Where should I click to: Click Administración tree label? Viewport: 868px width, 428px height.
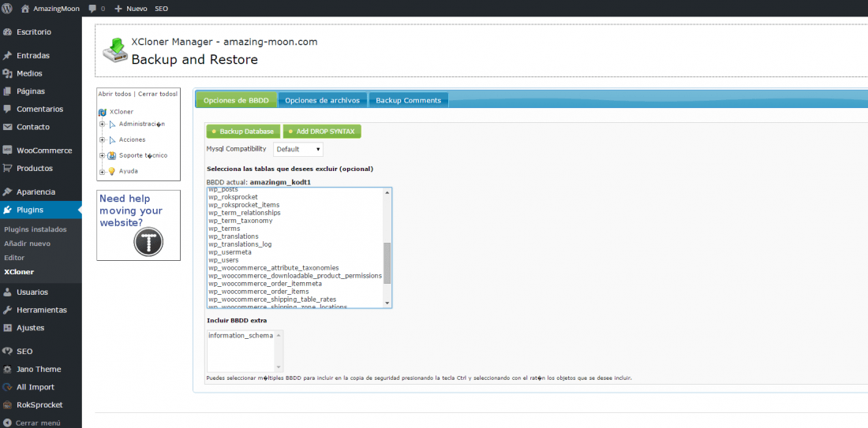click(142, 124)
